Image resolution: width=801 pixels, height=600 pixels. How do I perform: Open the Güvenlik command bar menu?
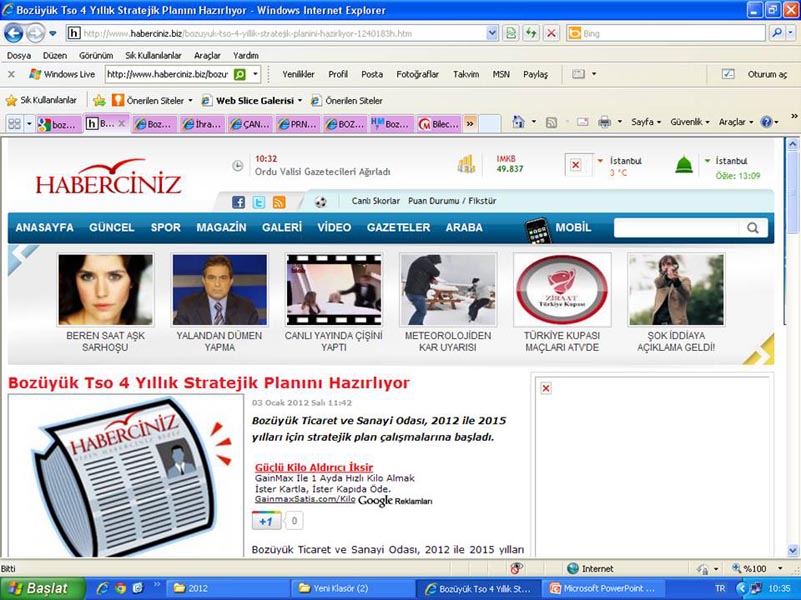tap(690, 122)
